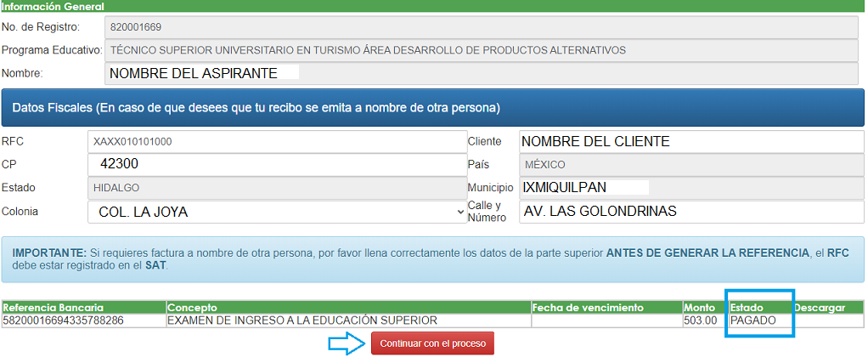The width and height of the screenshot is (868, 363).
Task: Click the Colonia label
Action: [20, 211]
